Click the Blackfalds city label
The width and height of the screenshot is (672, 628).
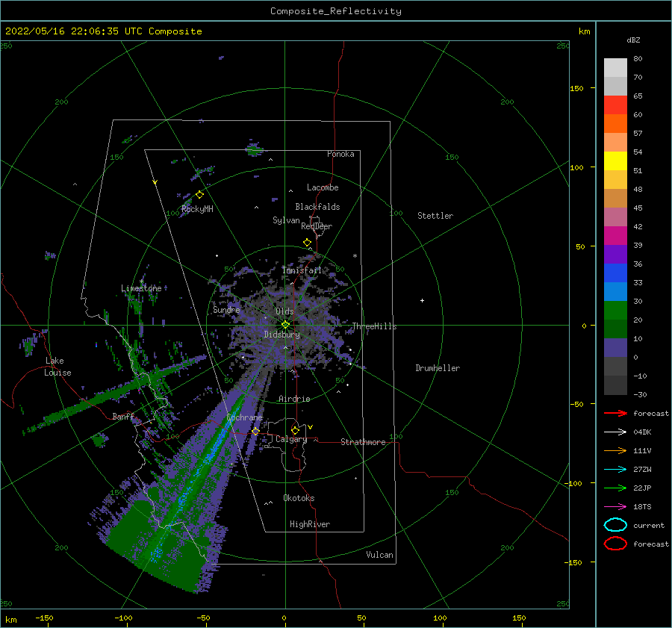pos(317,207)
